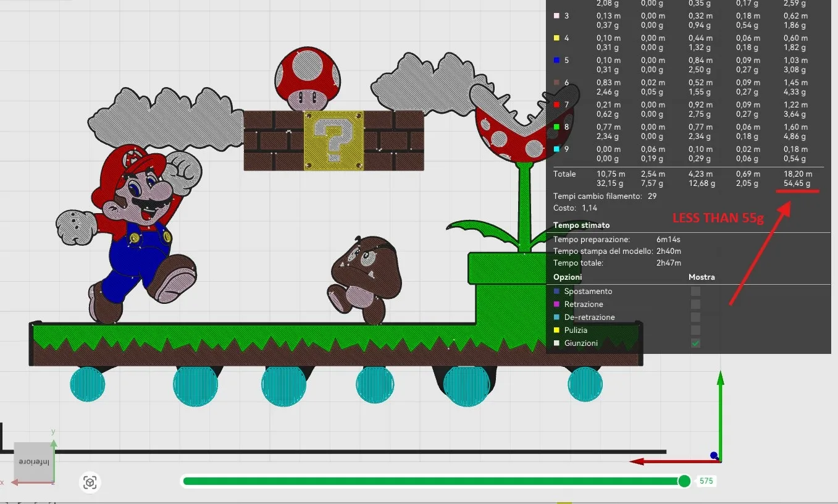Click the Opzioni column heading
The image size is (838, 504).
tap(568, 277)
